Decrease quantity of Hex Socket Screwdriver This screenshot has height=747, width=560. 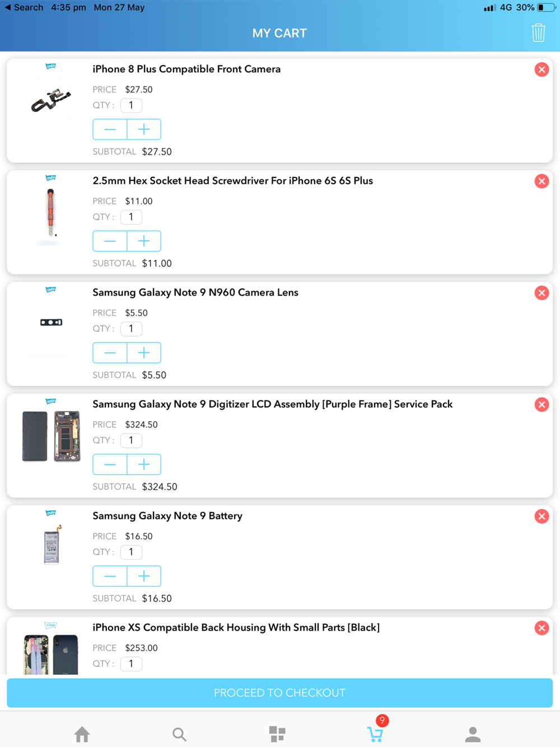(110, 241)
